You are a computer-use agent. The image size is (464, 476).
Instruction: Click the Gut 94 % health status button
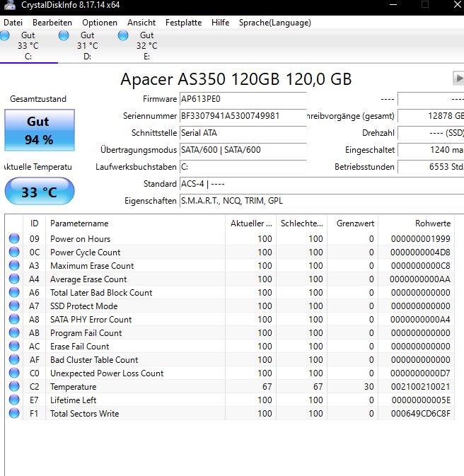(40, 130)
